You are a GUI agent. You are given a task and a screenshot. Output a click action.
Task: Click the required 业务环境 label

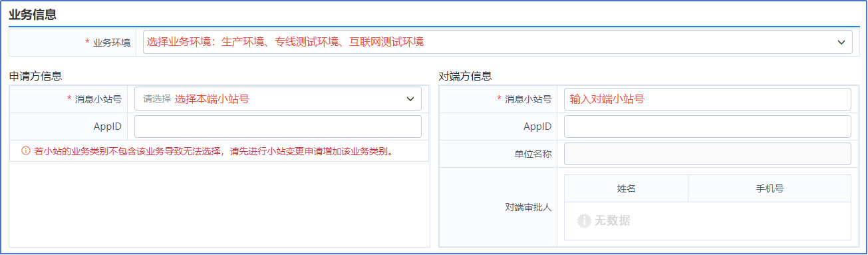tap(108, 42)
